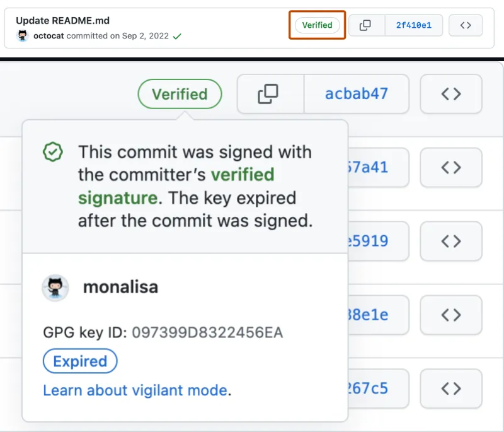Click the browse code icon next to acbab47
Viewport: 504px width, 432px height.
[x=451, y=93]
